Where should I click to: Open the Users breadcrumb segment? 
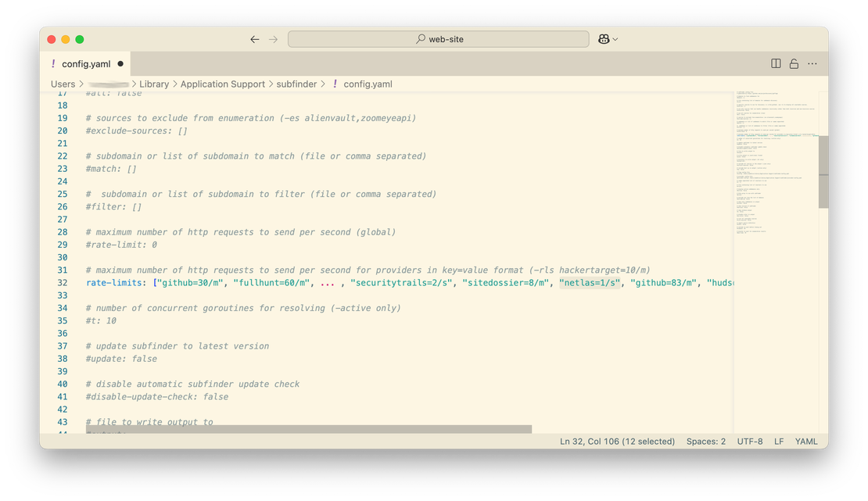[63, 84]
